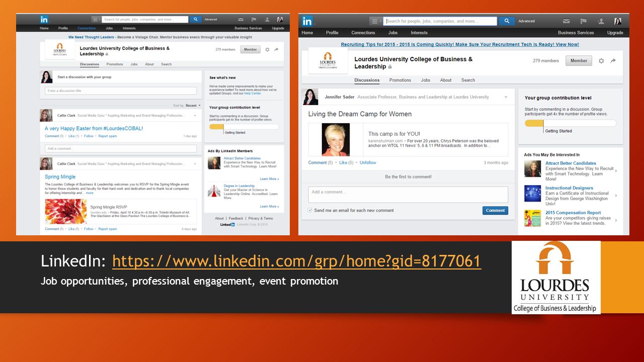The width and height of the screenshot is (644, 362).
Task: Click the 2015 Compensation Report ad image
Action: click(x=532, y=218)
